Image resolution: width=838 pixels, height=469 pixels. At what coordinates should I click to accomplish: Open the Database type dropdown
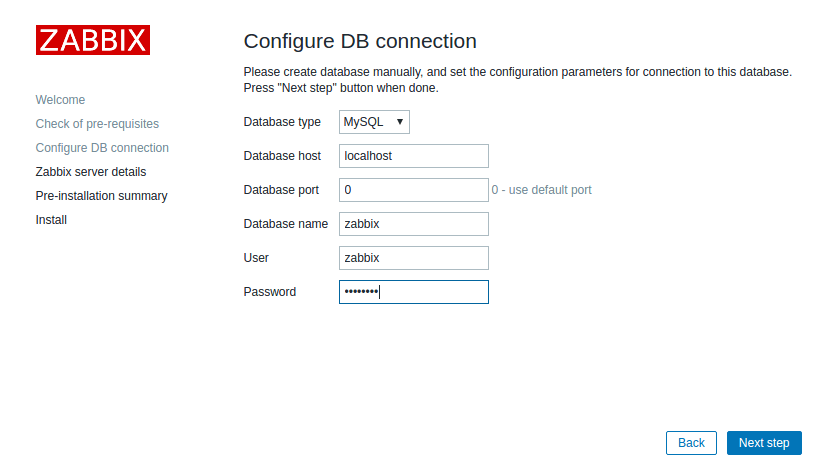(x=375, y=122)
